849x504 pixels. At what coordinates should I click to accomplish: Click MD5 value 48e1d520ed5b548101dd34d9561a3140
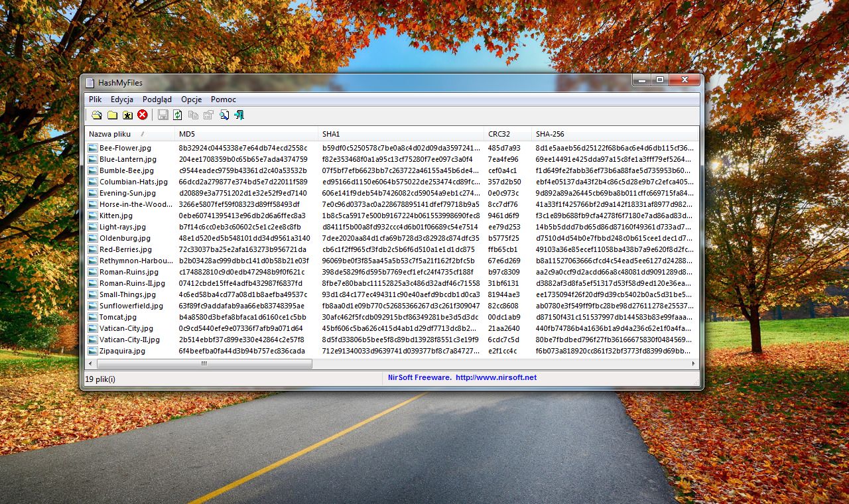(244, 238)
